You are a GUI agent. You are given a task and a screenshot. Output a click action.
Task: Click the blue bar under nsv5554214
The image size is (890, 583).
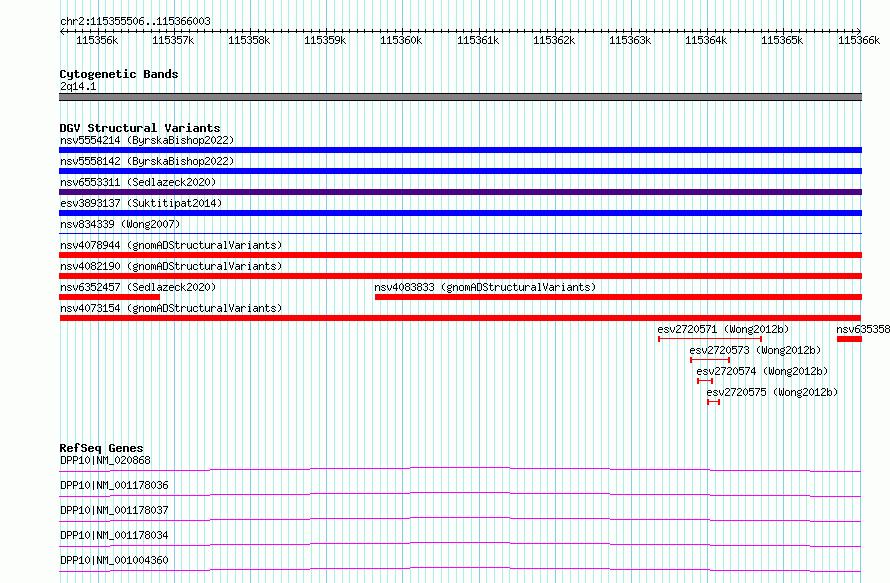(x=460, y=150)
